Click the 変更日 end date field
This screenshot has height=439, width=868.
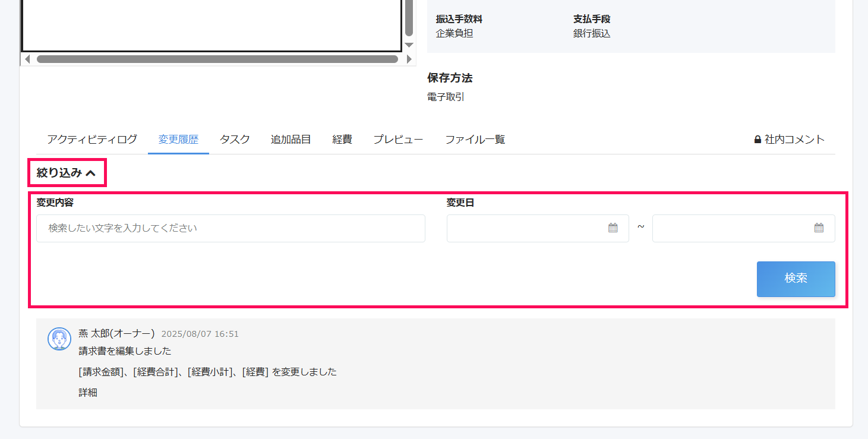tap(743, 228)
